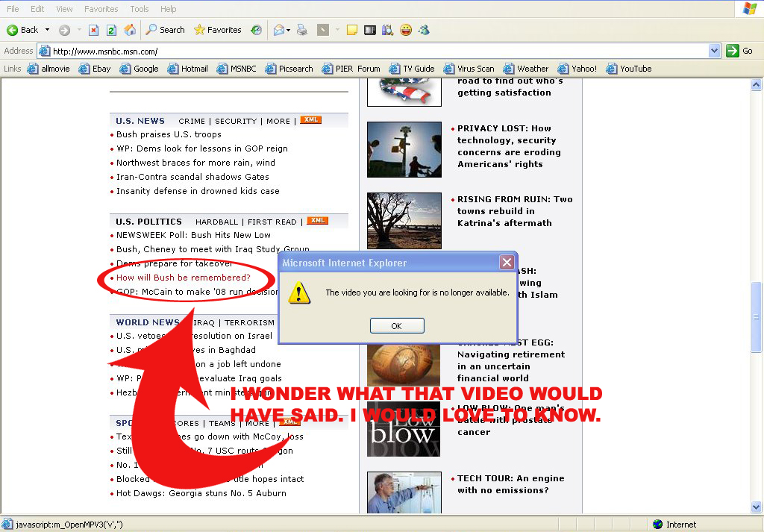
Task: Click the Forward arrow toolbar button
Action: pyautogui.click(x=64, y=30)
